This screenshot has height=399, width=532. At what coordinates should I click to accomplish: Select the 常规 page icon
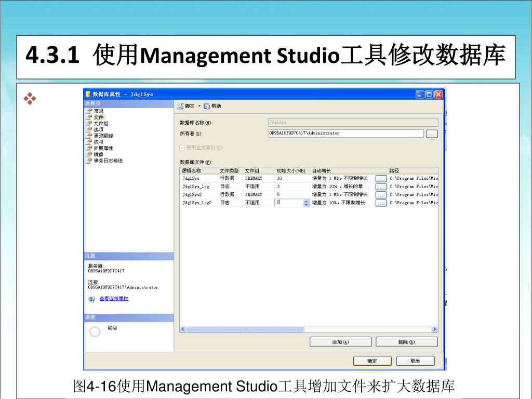89,111
